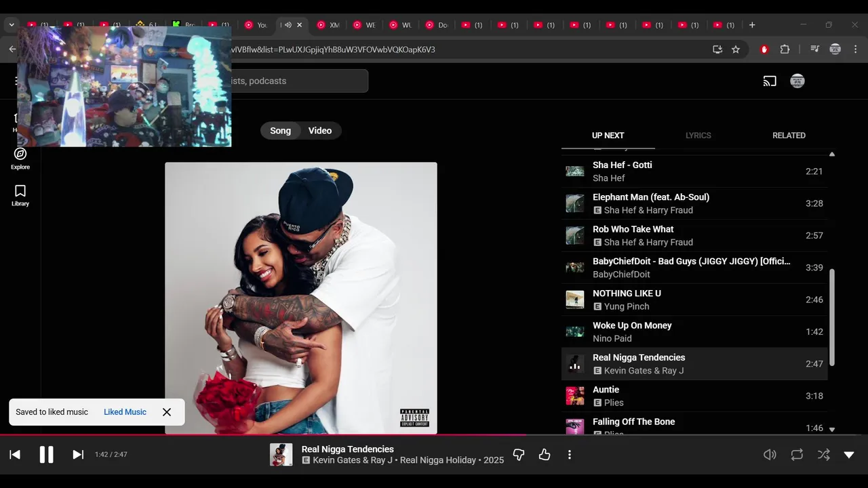Image resolution: width=868 pixels, height=488 pixels.
Task: Switch to the Do browser tab
Action: (437, 25)
